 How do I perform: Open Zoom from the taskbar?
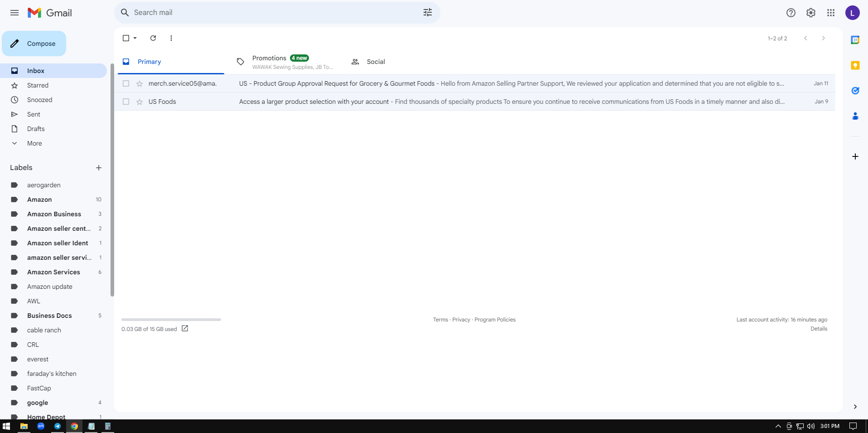click(41, 426)
